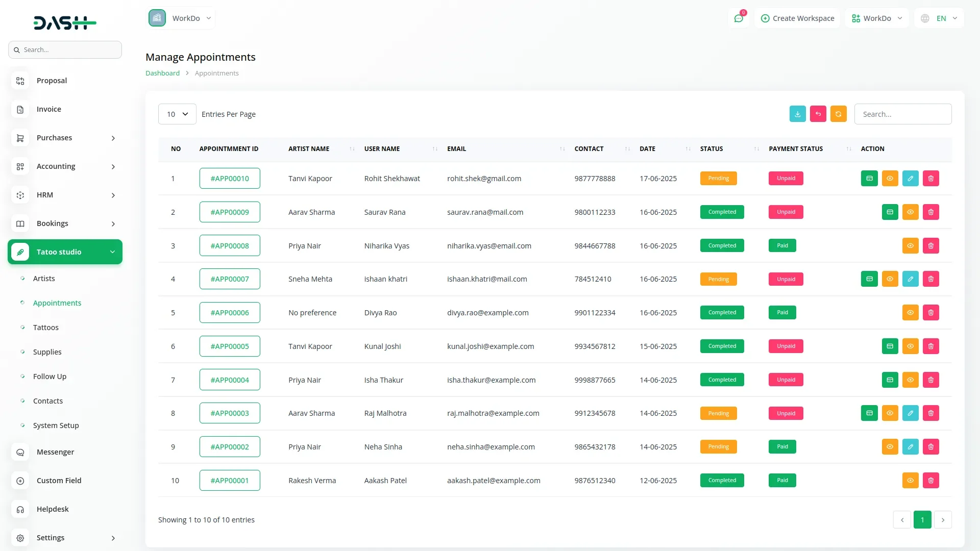Viewport: 980px width, 551px height.
Task: Click the pink undo arrow icon in toolbar
Action: click(x=818, y=114)
